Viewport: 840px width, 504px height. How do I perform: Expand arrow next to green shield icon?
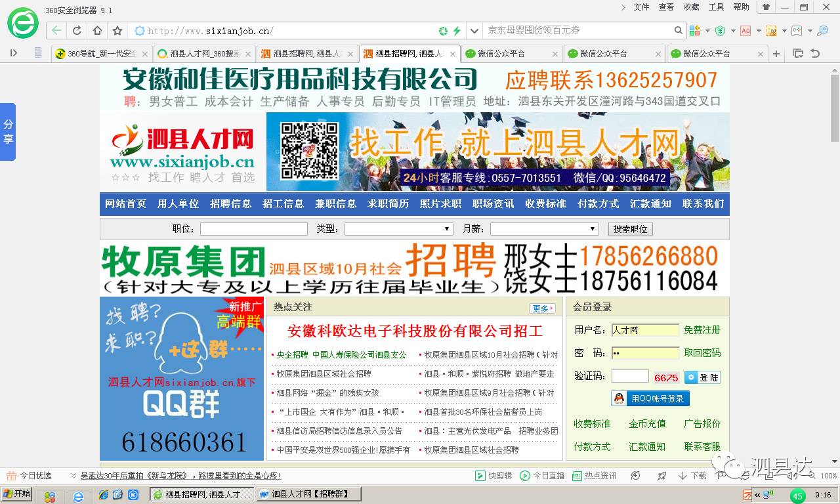tap(733, 31)
